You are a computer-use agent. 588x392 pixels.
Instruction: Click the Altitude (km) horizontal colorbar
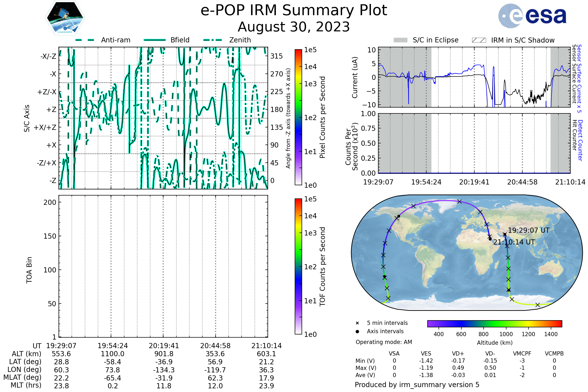click(494, 323)
